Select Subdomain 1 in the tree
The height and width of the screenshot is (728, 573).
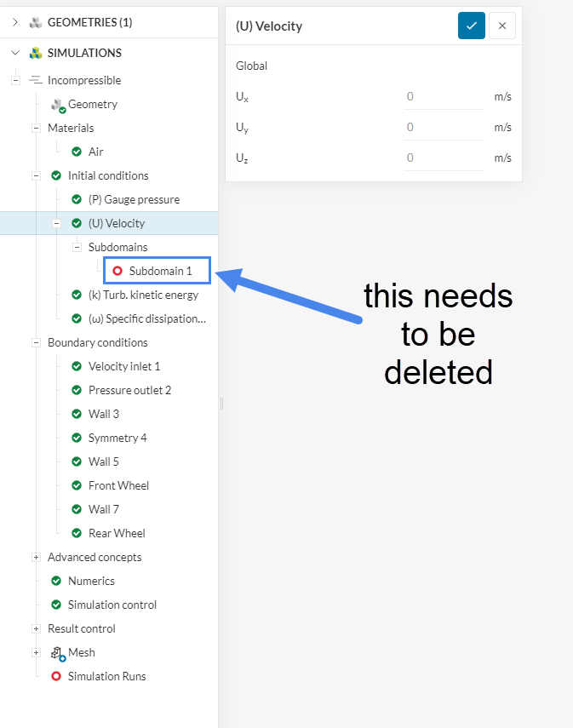point(160,271)
